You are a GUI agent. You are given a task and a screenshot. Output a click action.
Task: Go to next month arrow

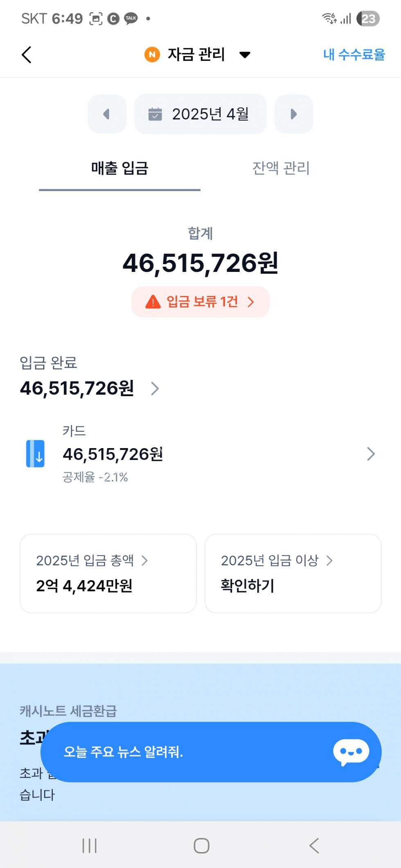tap(293, 114)
